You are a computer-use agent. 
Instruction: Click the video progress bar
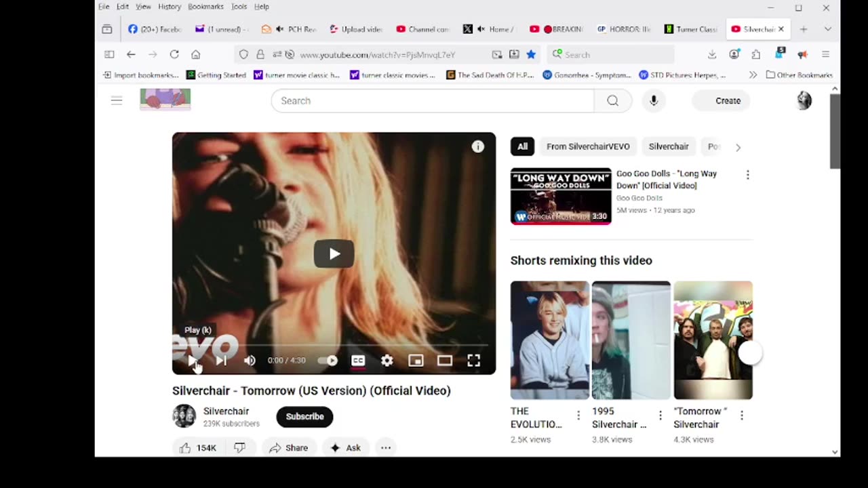point(334,345)
